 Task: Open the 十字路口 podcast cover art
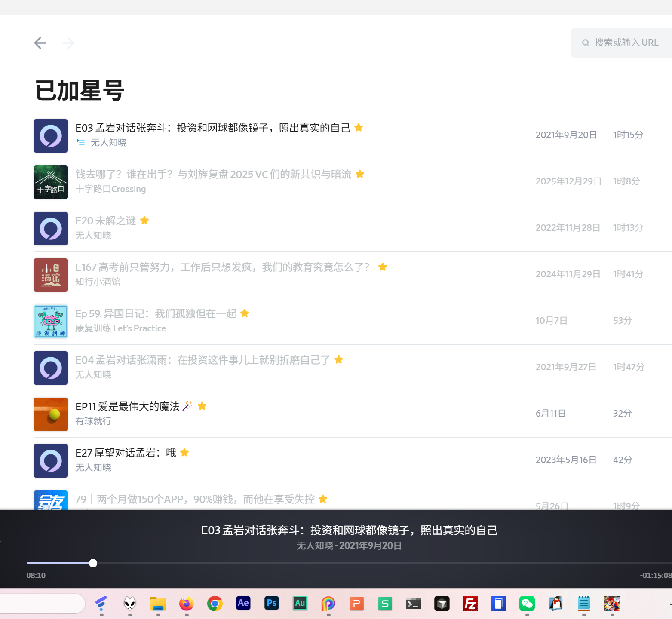51,182
